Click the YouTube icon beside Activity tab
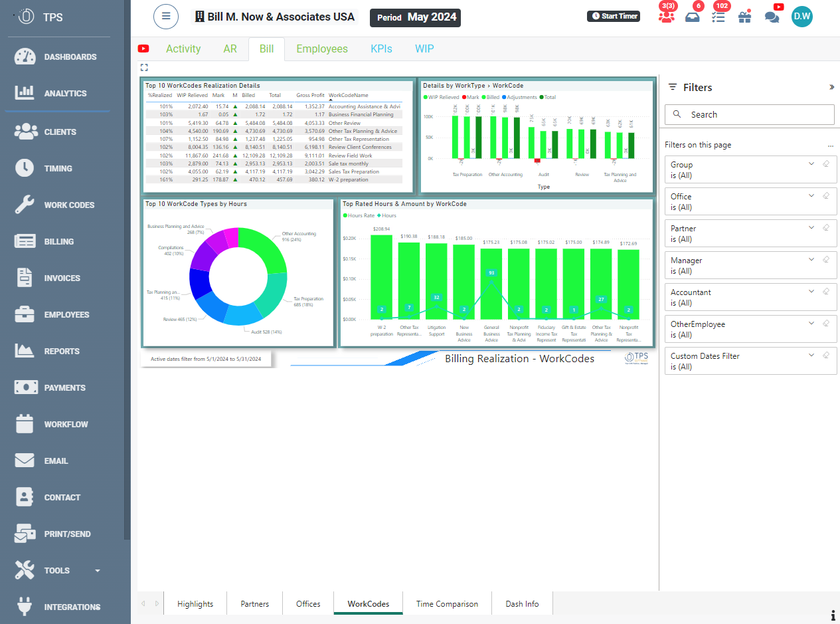The image size is (840, 624). coord(143,49)
